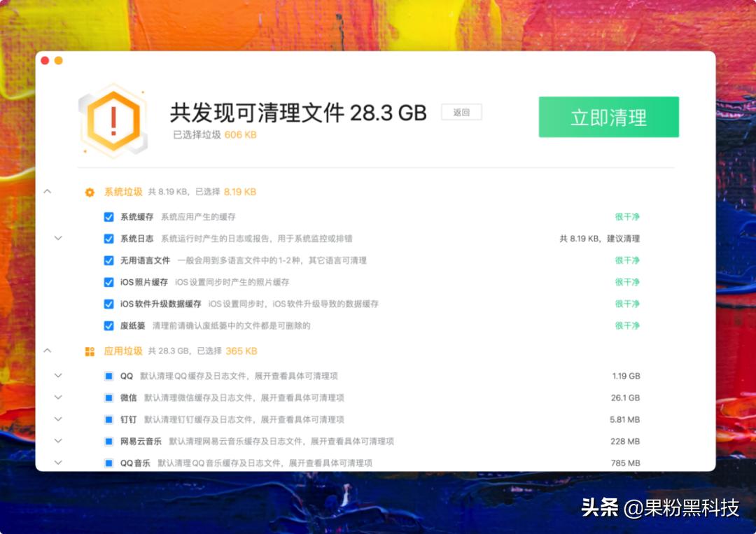Enable cleanup for QQ
The height and width of the screenshot is (534, 756).
coord(108,375)
